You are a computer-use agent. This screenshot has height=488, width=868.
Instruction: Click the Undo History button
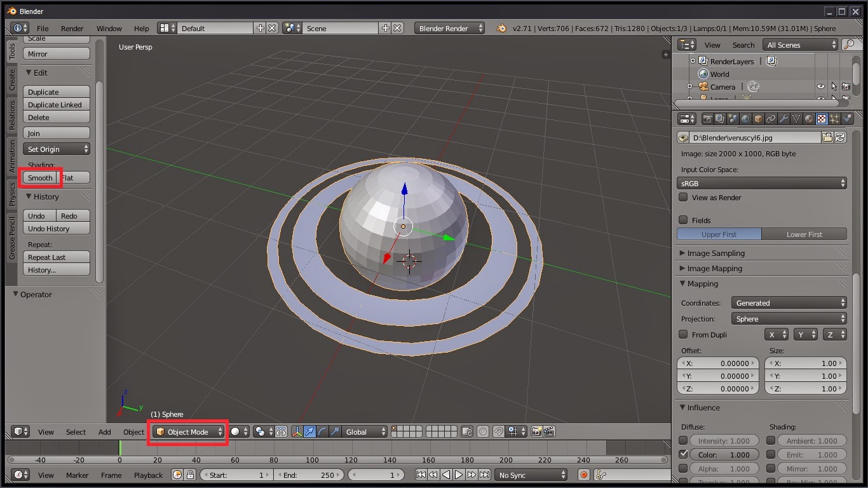57,229
